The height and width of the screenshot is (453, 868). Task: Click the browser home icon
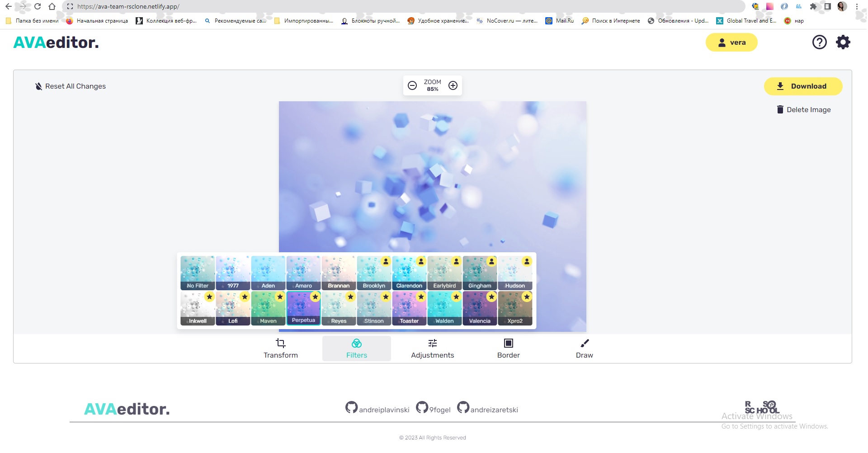(52, 6)
